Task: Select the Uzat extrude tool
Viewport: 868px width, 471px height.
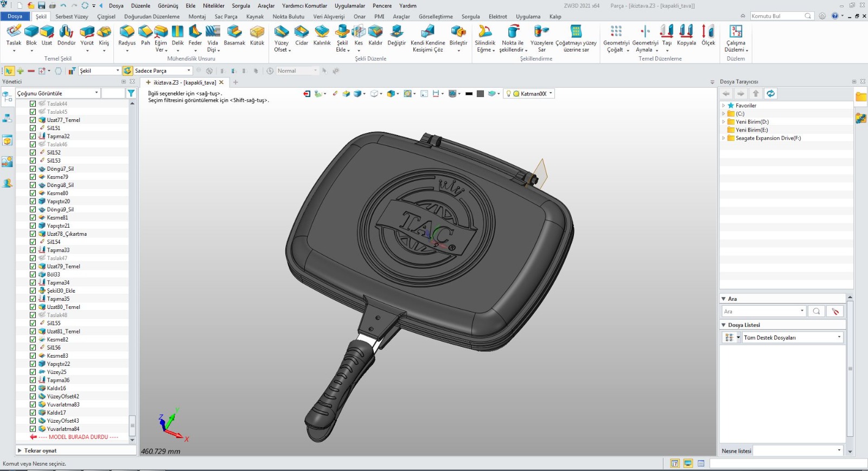Action: point(47,35)
